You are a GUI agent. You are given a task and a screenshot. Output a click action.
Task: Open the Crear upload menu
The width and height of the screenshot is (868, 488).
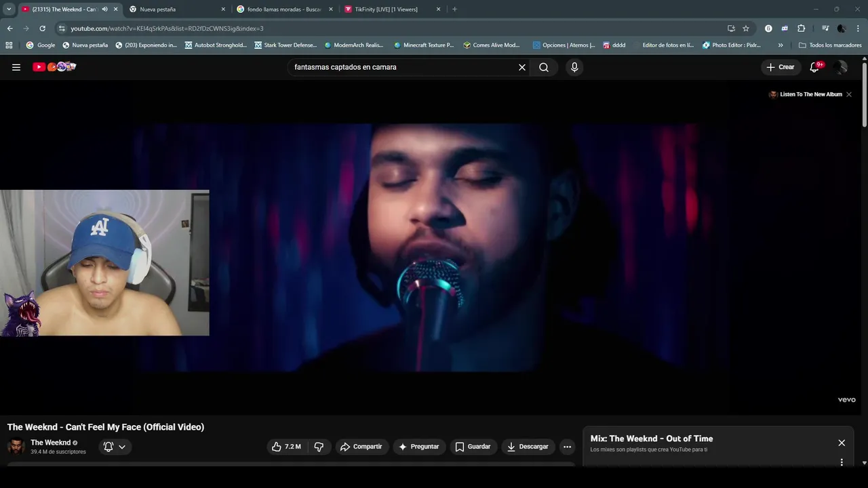click(781, 67)
